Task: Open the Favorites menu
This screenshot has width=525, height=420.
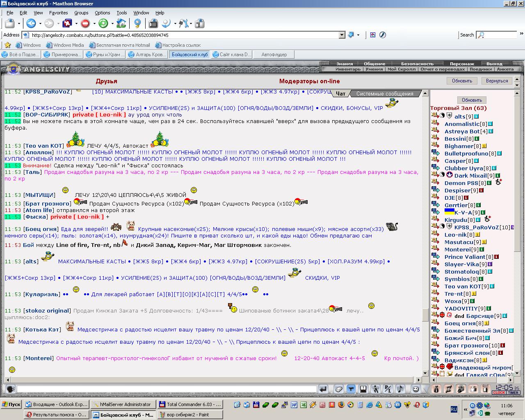Action: click(59, 13)
